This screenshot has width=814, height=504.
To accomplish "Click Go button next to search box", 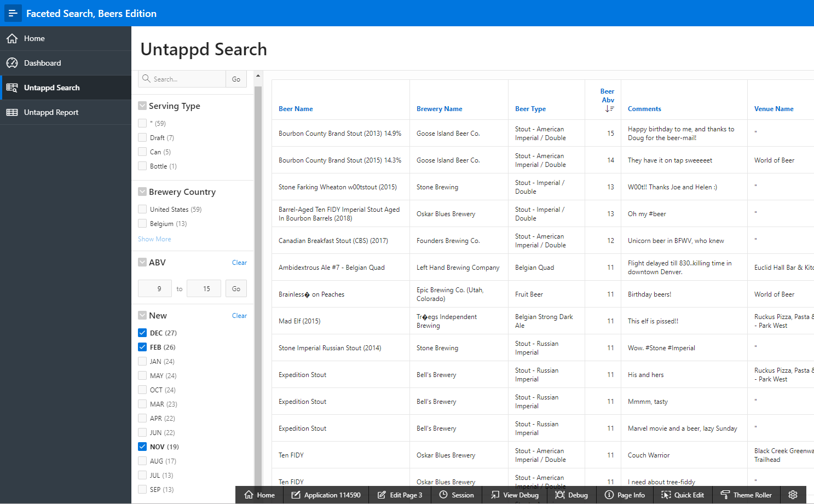I will [x=236, y=79].
